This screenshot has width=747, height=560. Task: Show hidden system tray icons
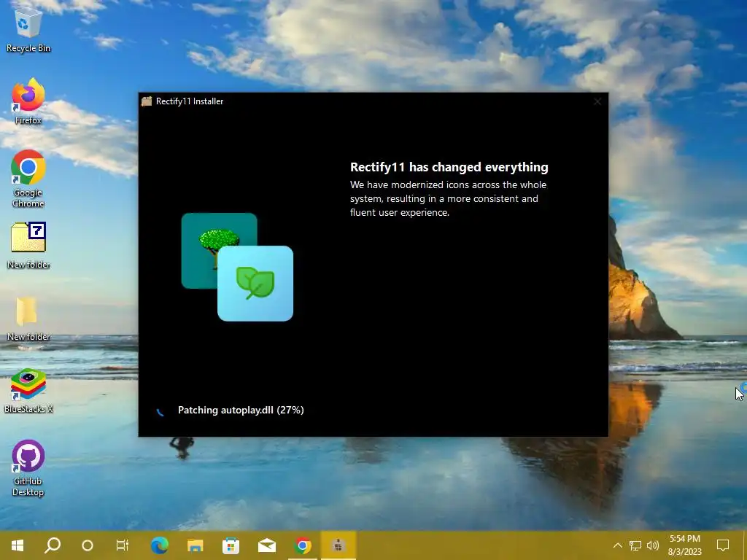(x=617, y=545)
